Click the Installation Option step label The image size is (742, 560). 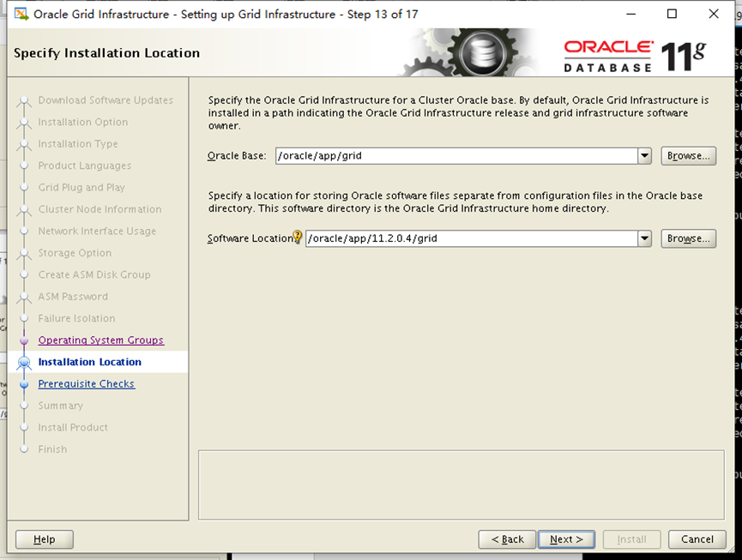(x=83, y=122)
